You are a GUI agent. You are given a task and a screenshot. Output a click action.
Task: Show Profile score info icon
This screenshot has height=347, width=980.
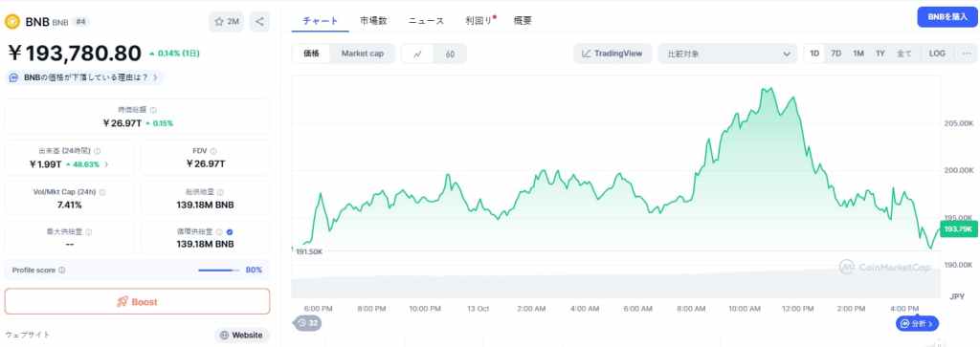pyautogui.click(x=62, y=271)
